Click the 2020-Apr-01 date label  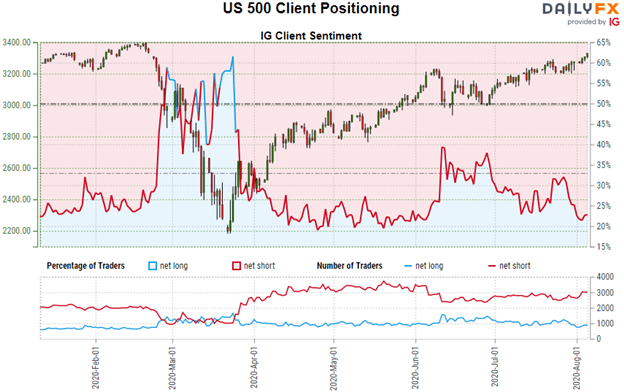254,367
